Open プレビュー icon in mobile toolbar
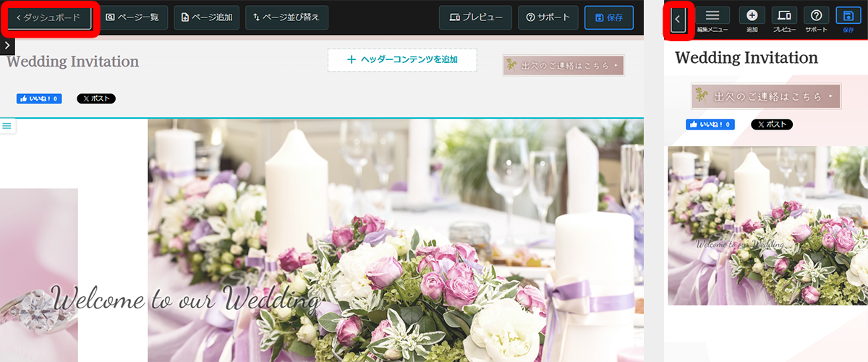 point(784,20)
